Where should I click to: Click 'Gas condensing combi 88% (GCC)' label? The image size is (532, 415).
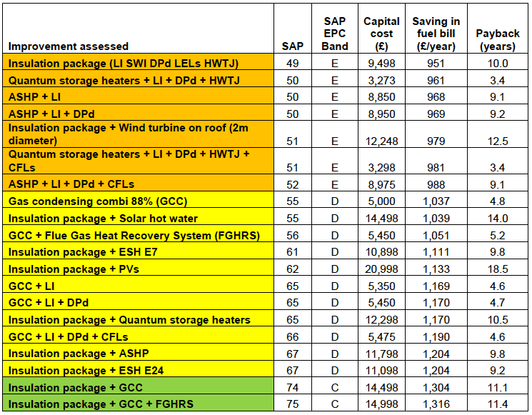click(x=98, y=201)
